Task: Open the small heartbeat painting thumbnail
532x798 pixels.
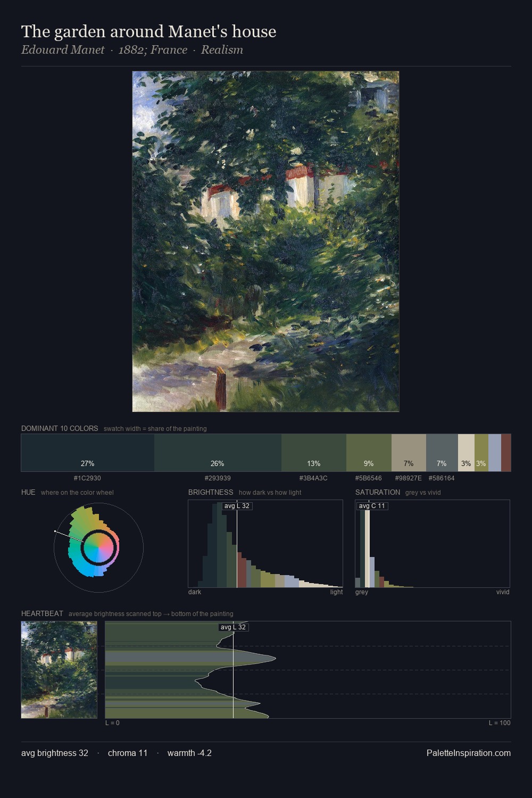Action: pyautogui.click(x=59, y=670)
